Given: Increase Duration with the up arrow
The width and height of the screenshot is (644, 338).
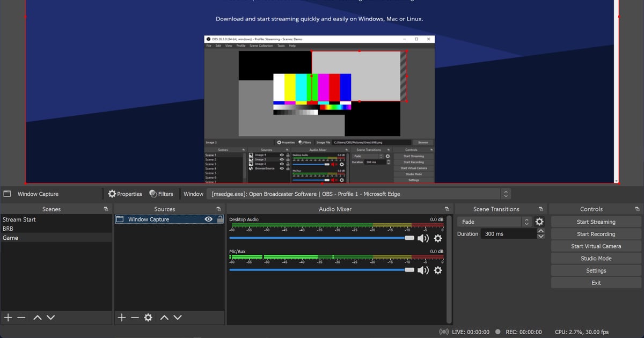Looking at the screenshot, I should [x=540, y=231].
